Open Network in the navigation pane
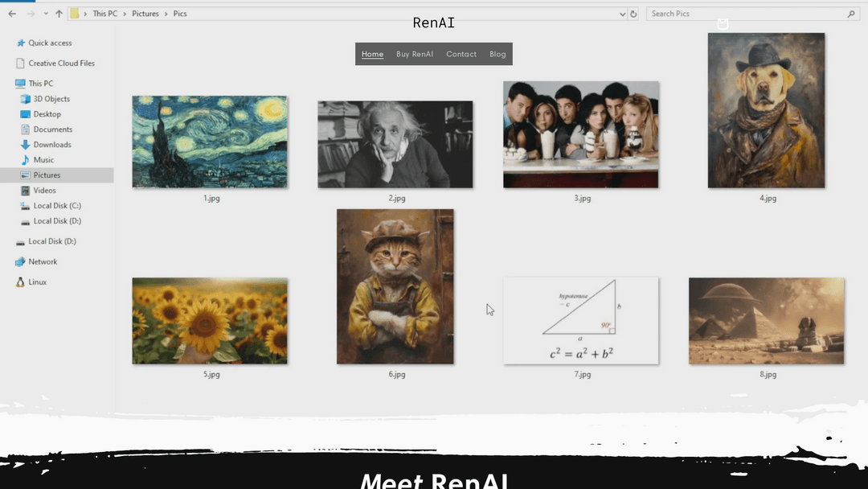This screenshot has width=868, height=489. point(43,262)
